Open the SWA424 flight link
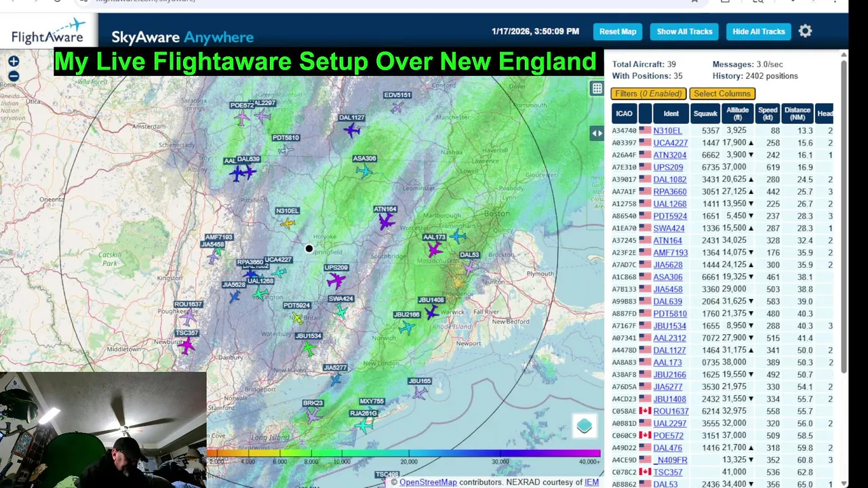Viewport: 868px width, 488px height. [669, 228]
